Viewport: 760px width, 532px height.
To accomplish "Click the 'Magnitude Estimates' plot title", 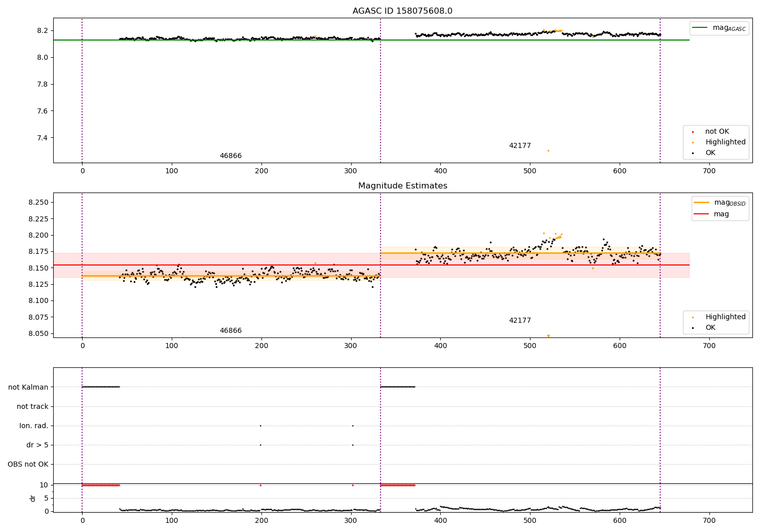I will (x=402, y=186).
